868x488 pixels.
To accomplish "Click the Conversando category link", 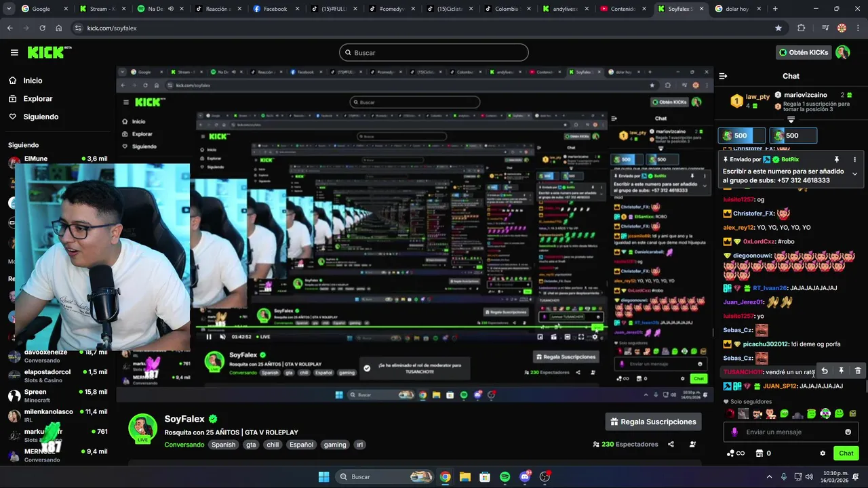I will [x=184, y=445].
